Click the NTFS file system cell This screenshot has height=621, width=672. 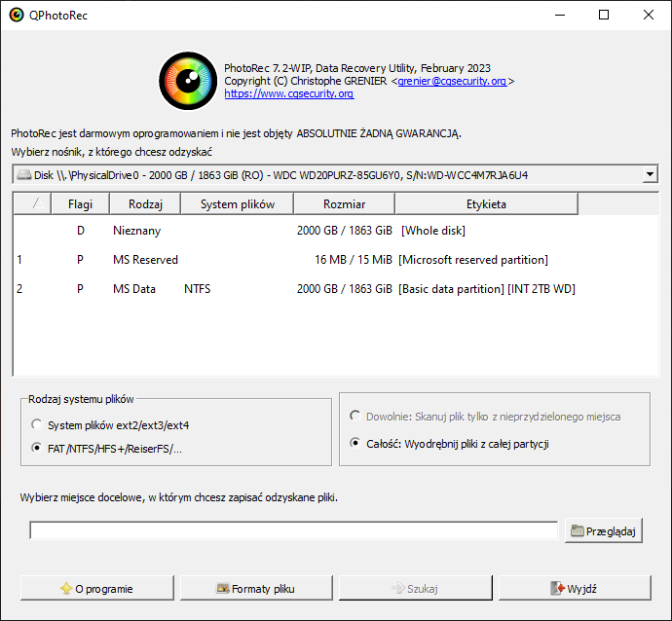click(197, 289)
